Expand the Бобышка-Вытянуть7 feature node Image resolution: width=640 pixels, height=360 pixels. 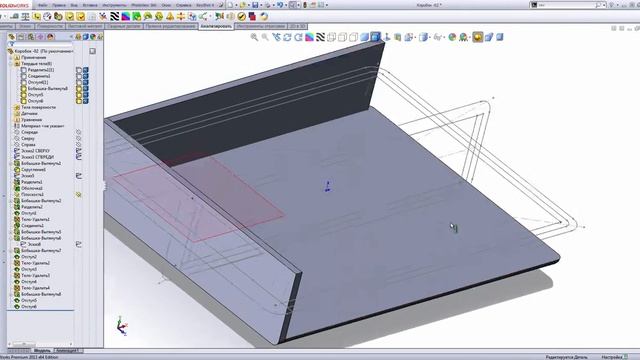[x=11, y=251]
